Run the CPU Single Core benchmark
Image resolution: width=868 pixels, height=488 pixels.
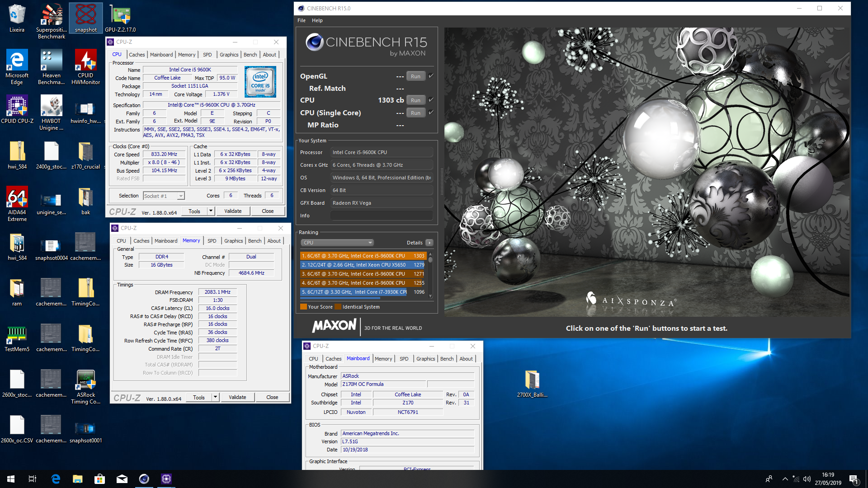(x=415, y=113)
